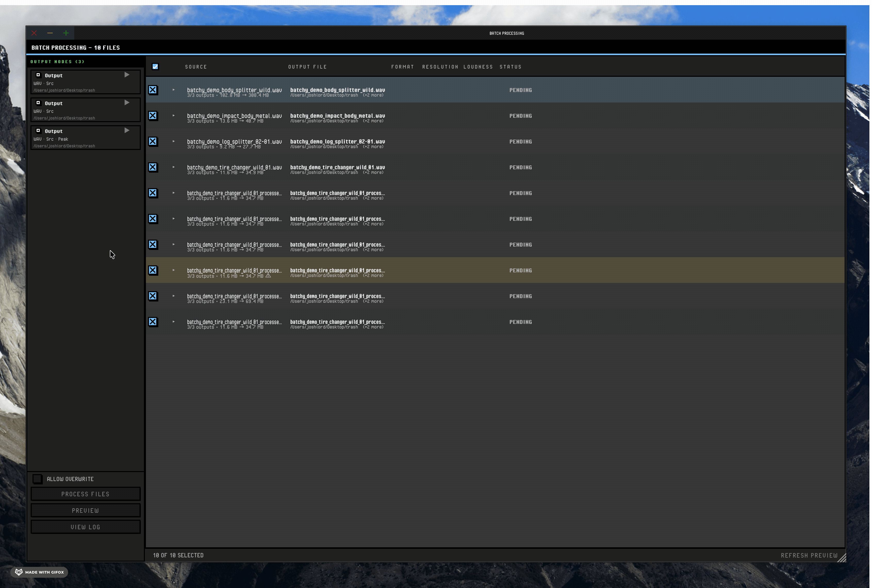Click the red X icon in the title bar
Screen dimensions: 872x588
pyautogui.click(x=34, y=33)
